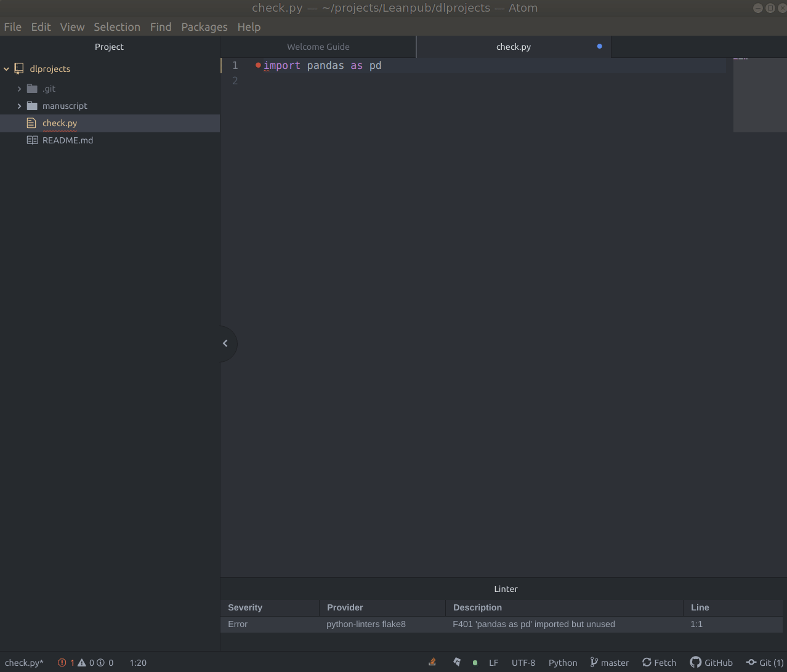Click the red error dot beside line 1

click(x=258, y=65)
